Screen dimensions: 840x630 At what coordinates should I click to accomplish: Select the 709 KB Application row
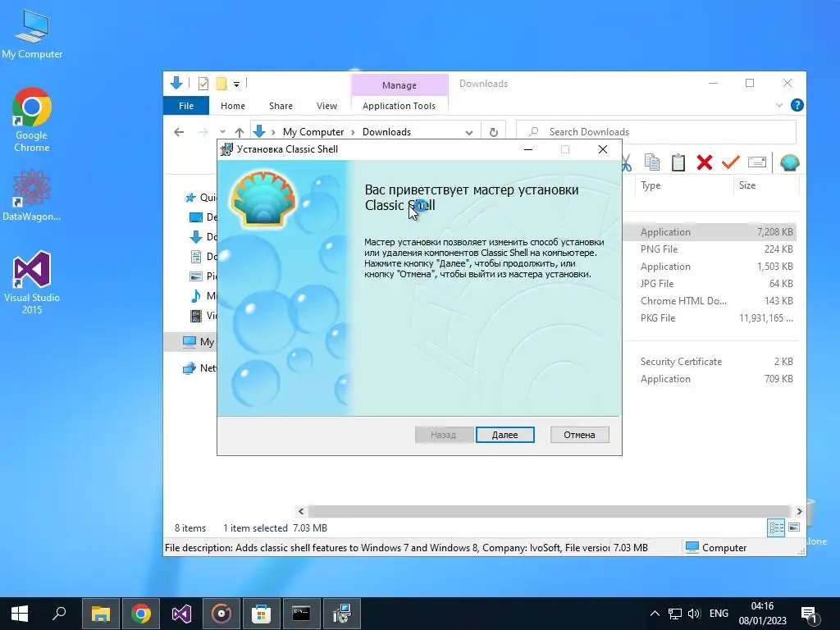[710, 379]
